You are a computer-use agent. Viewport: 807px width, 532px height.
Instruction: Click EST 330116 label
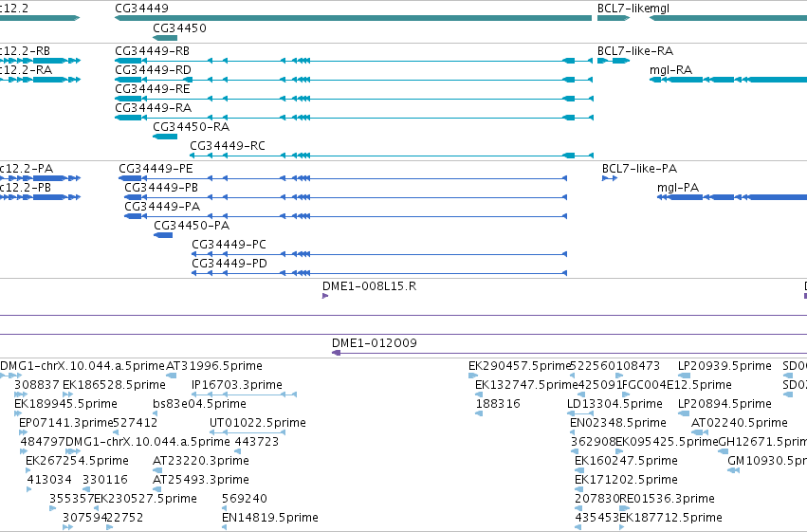(105, 480)
